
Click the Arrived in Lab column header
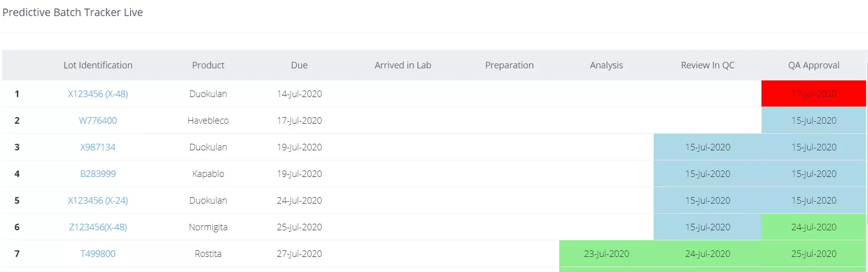click(403, 65)
